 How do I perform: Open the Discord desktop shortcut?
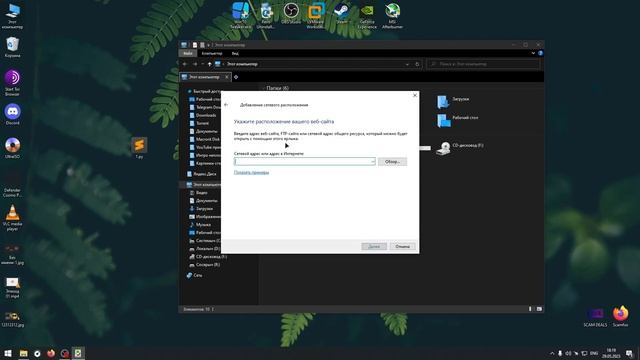(12, 114)
